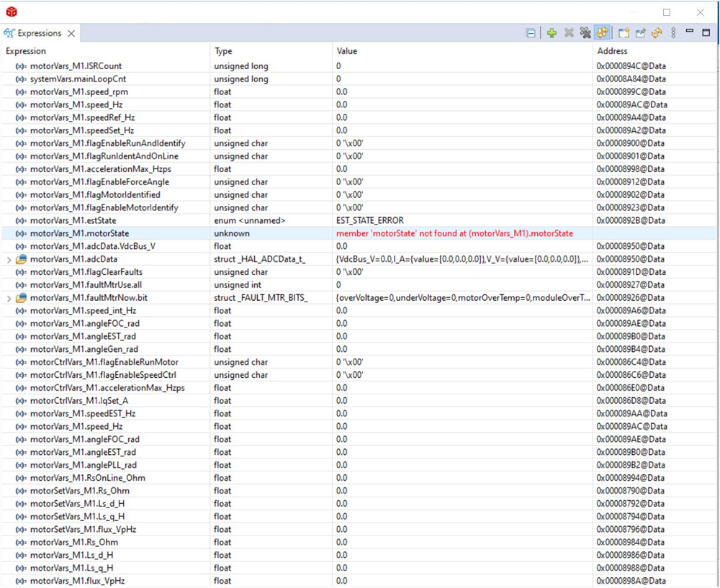Click the circular refresh arrows icon
Viewport: 720px width, 588px height.
point(657,32)
